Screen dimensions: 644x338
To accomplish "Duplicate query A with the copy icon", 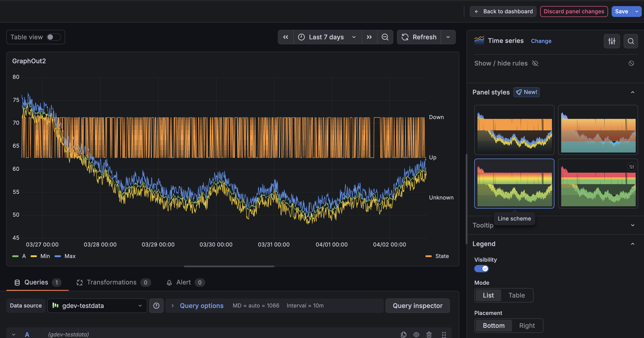I will pyautogui.click(x=403, y=335).
